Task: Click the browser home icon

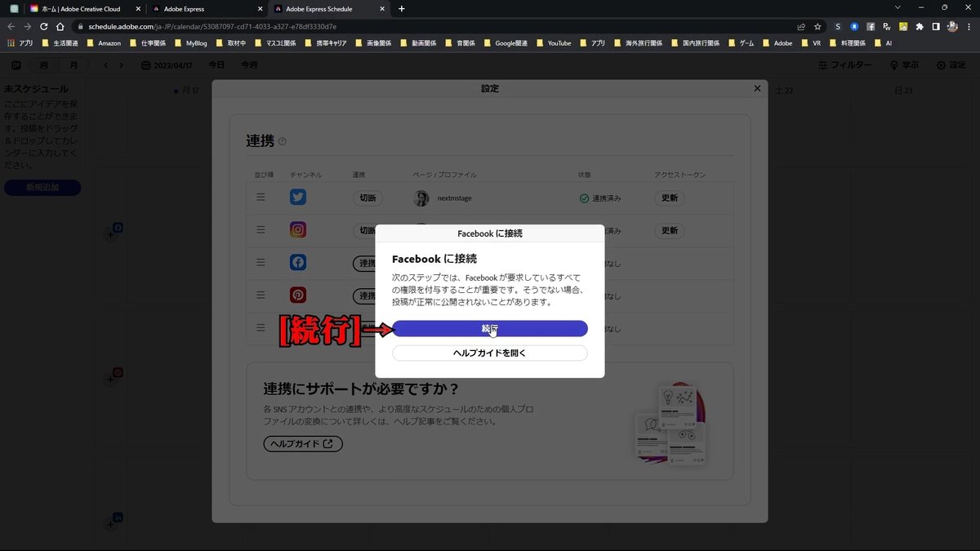Action: click(60, 26)
